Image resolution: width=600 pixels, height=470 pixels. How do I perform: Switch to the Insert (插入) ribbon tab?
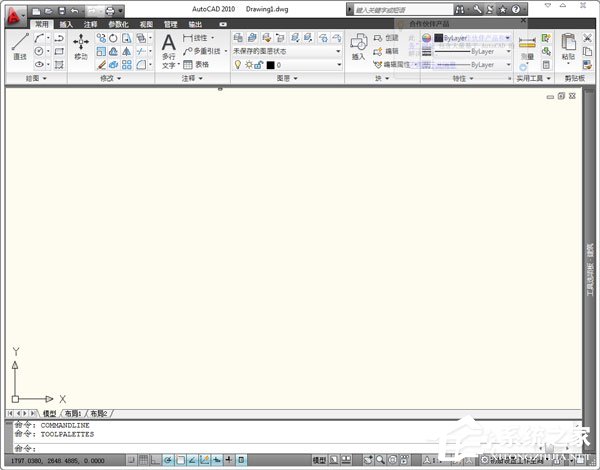point(66,23)
